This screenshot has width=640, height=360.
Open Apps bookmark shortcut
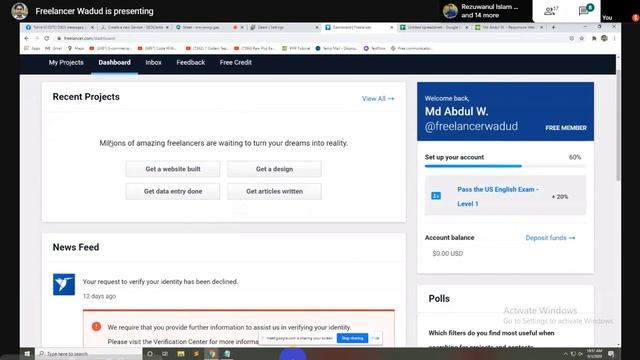tap(32, 48)
